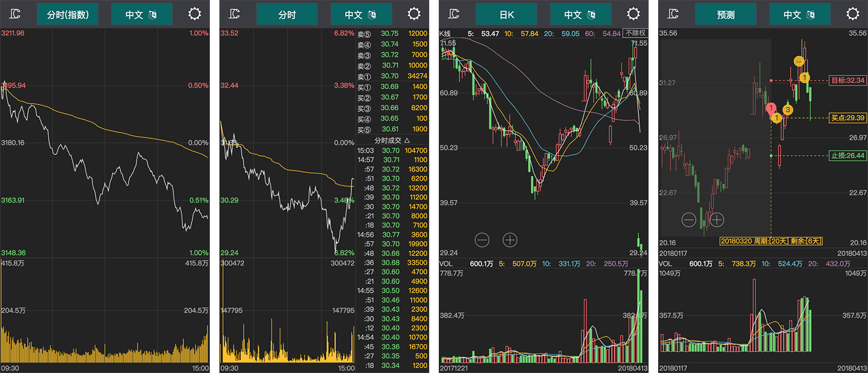Screen dimensions: 868x373
Task: Open 日K chart type selector
Action: coord(506,14)
